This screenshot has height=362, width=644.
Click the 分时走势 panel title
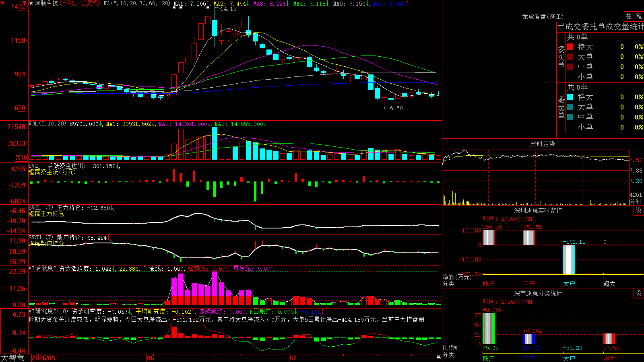[x=543, y=144]
